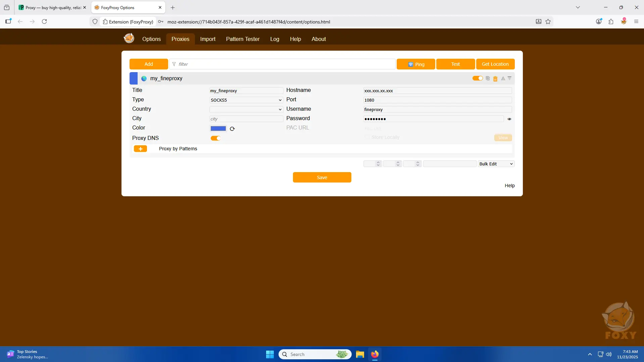The height and width of the screenshot is (362, 644).
Task: Open the blue color picker swatch
Action: pyautogui.click(x=218, y=128)
